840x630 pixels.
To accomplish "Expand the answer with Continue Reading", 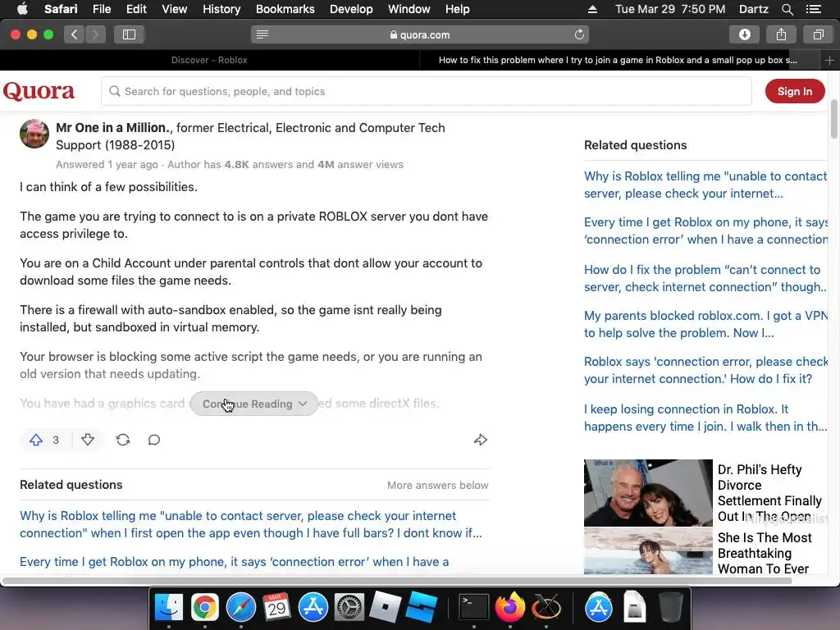I will (254, 404).
